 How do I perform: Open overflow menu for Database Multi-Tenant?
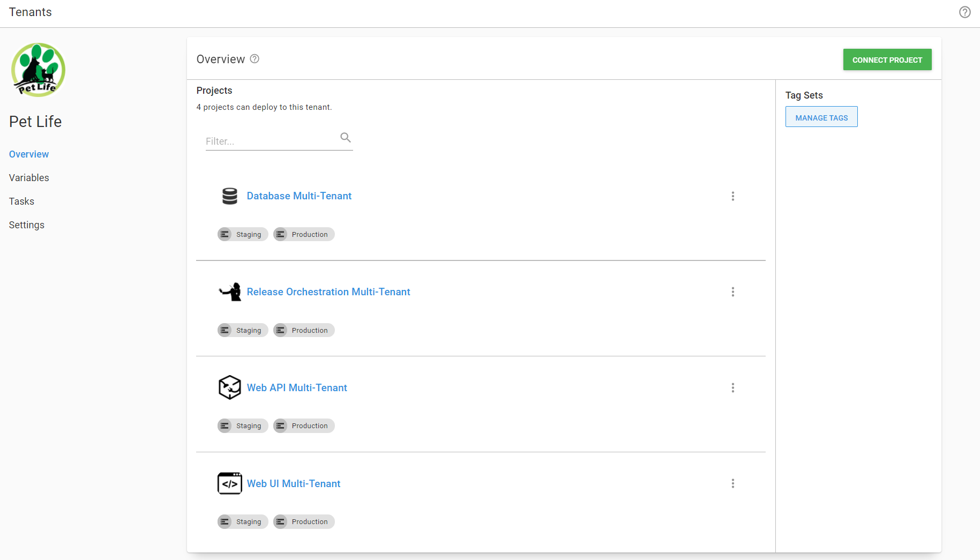pyautogui.click(x=732, y=196)
